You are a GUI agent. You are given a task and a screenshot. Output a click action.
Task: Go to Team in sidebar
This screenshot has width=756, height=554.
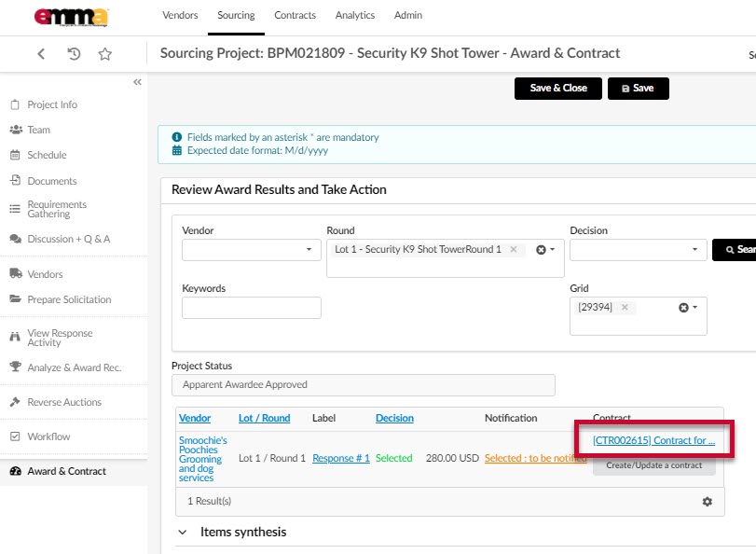pyautogui.click(x=38, y=130)
